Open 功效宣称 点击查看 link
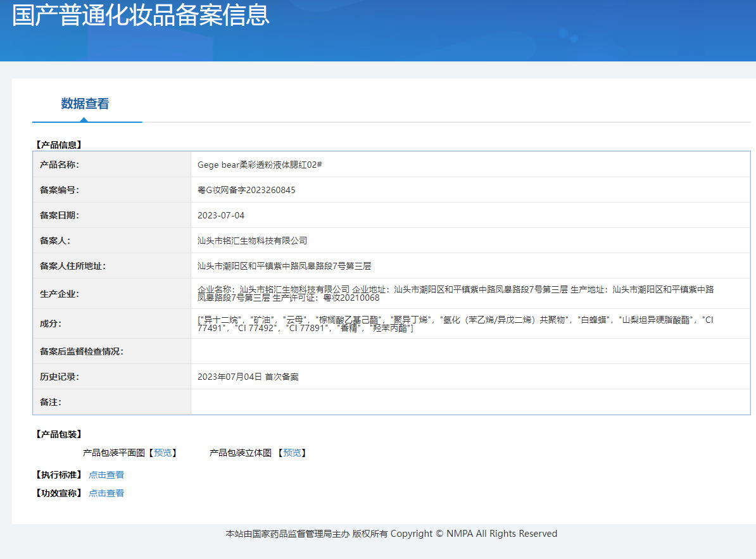Screen dimensions: 756x559 point(106,493)
